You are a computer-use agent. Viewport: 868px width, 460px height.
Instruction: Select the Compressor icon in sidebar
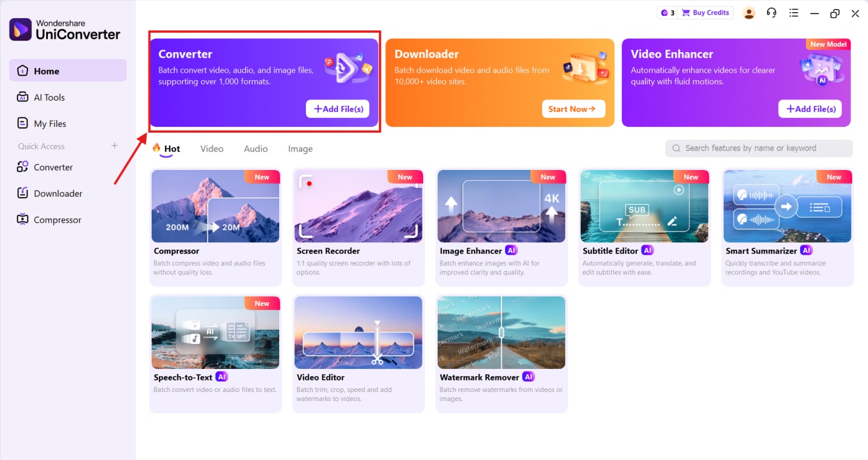[x=22, y=220]
